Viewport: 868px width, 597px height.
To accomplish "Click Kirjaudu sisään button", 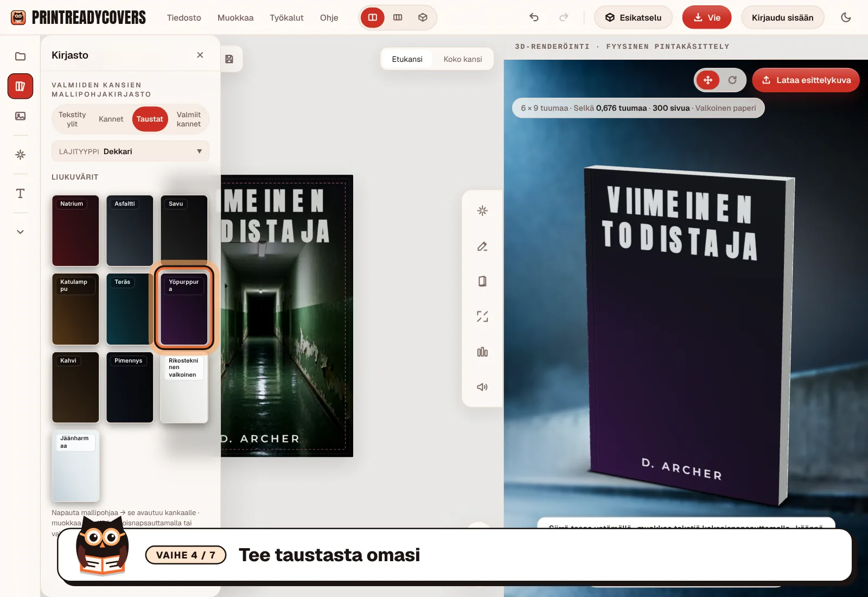I will click(782, 17).
